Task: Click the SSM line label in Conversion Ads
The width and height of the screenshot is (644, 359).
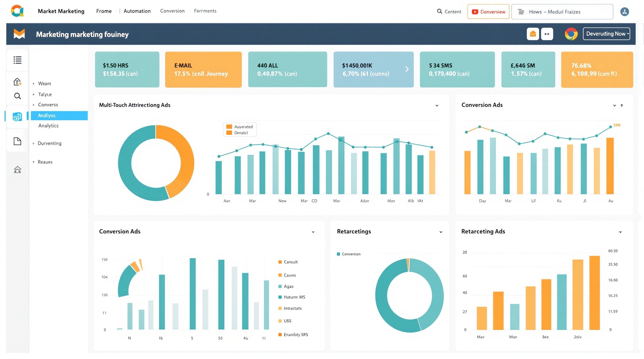Action: point(616,125)
